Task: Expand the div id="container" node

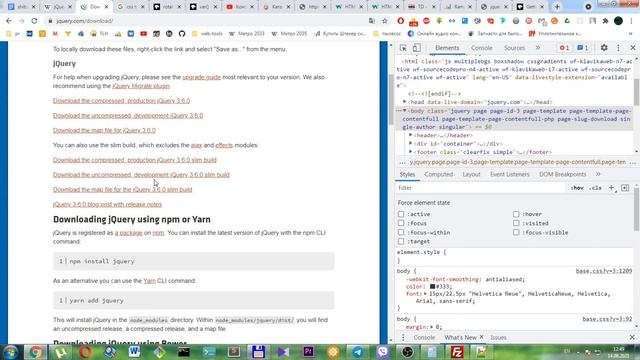Action: point(411,144)
